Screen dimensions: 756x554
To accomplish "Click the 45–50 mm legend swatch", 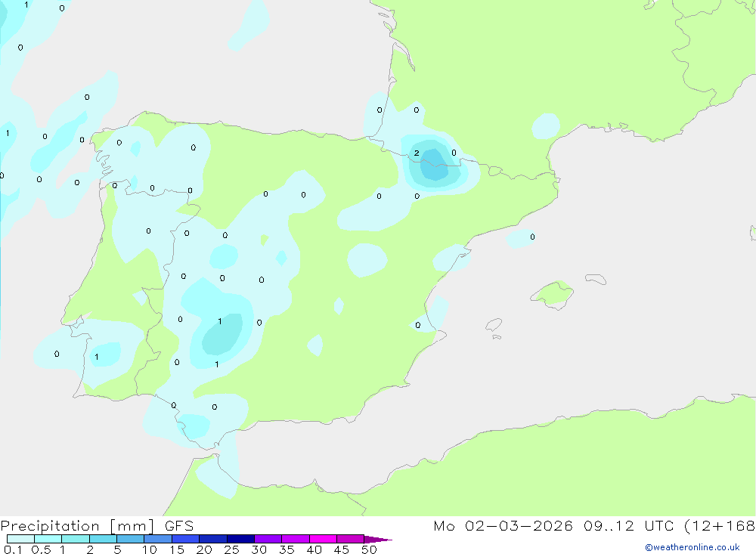I will pyautogui.click(x=351, y=539).
